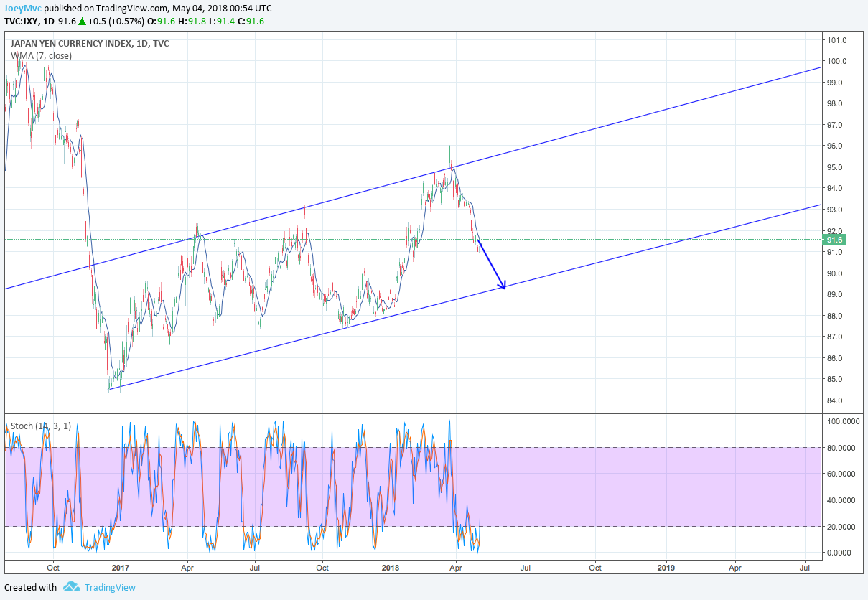868x600 pixels.
Task: Click the 101.0 price axis label
Action: [x=838, y=40]
